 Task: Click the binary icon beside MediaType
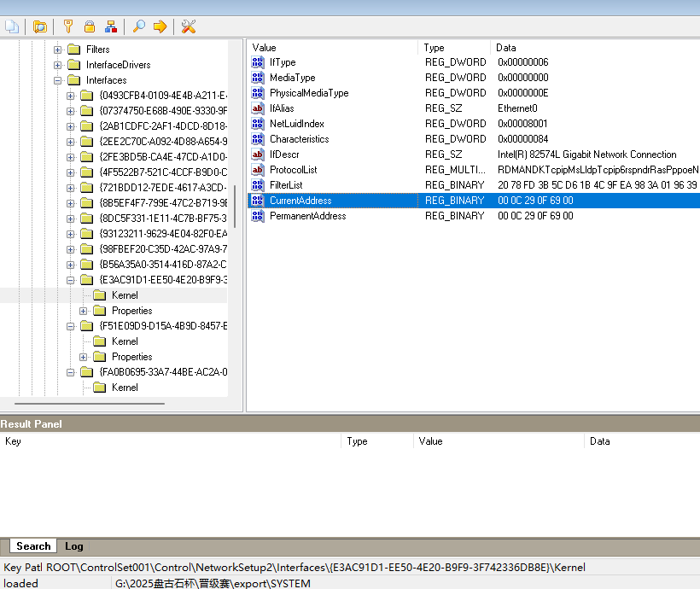pos(258,78)
